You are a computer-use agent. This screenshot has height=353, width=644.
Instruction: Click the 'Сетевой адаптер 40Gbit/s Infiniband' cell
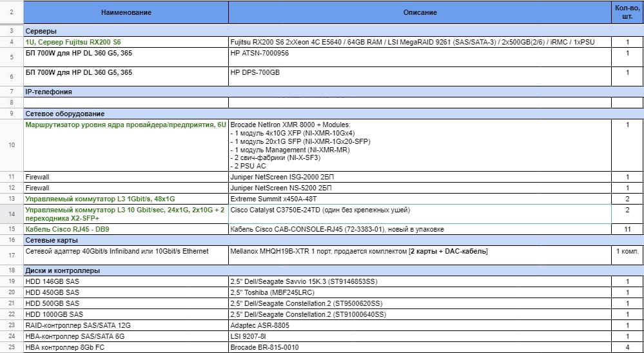tap(126, 255)
